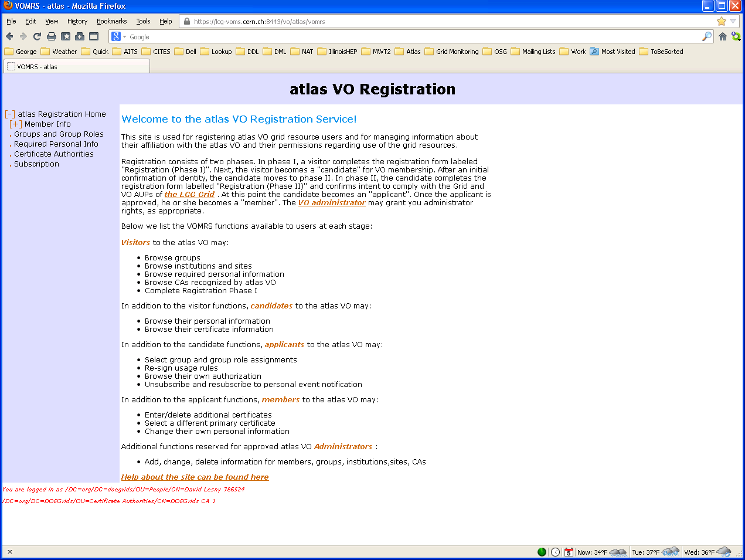Reload the current page

click(x=36, y=36)
